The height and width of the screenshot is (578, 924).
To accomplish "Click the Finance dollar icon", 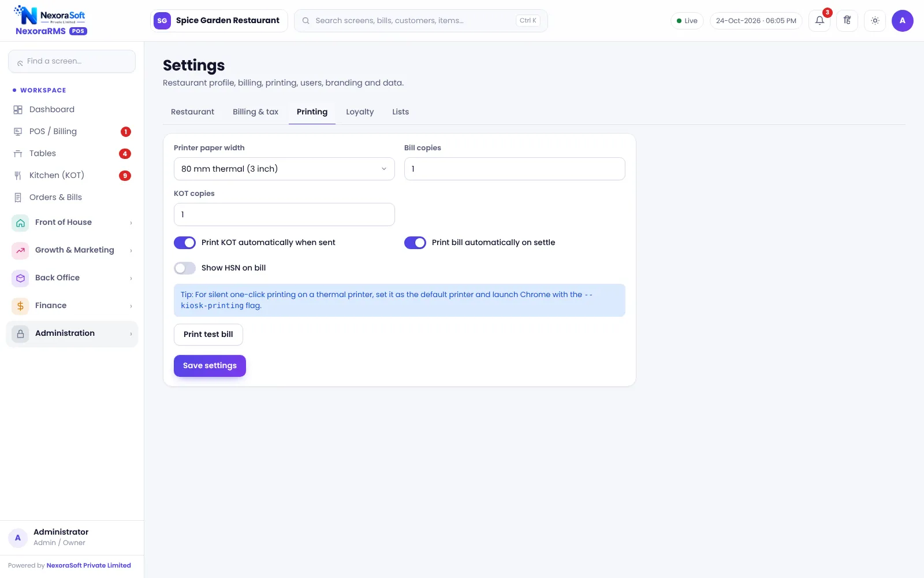I will click(20, 306).
